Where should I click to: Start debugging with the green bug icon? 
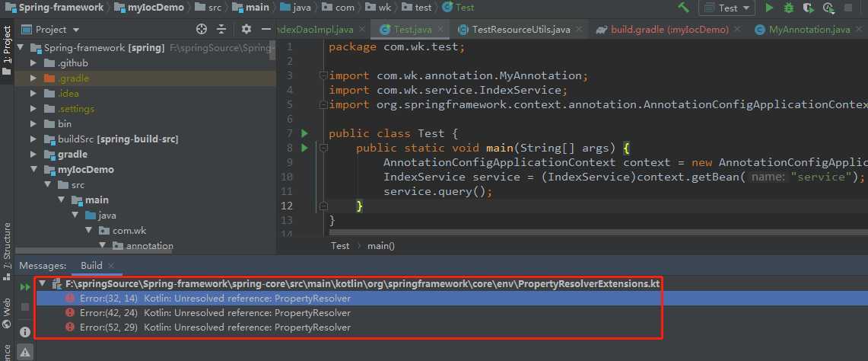click(789, 8)
